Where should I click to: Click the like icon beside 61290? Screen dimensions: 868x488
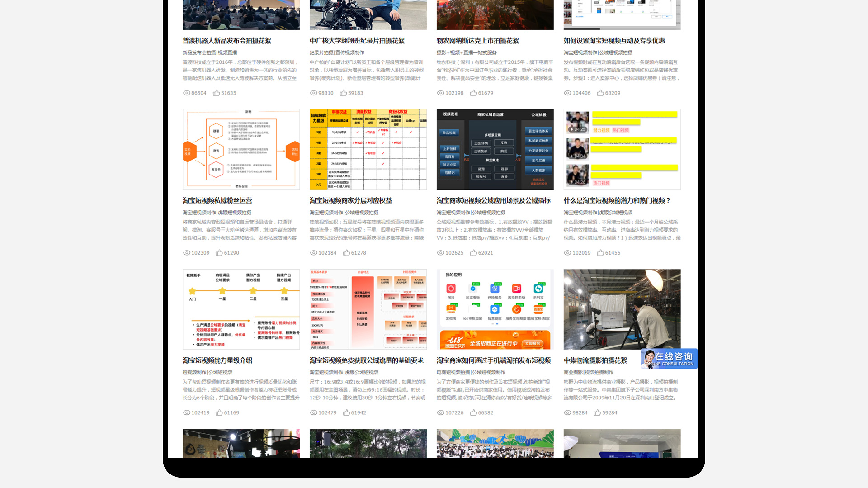pos(219,253)
